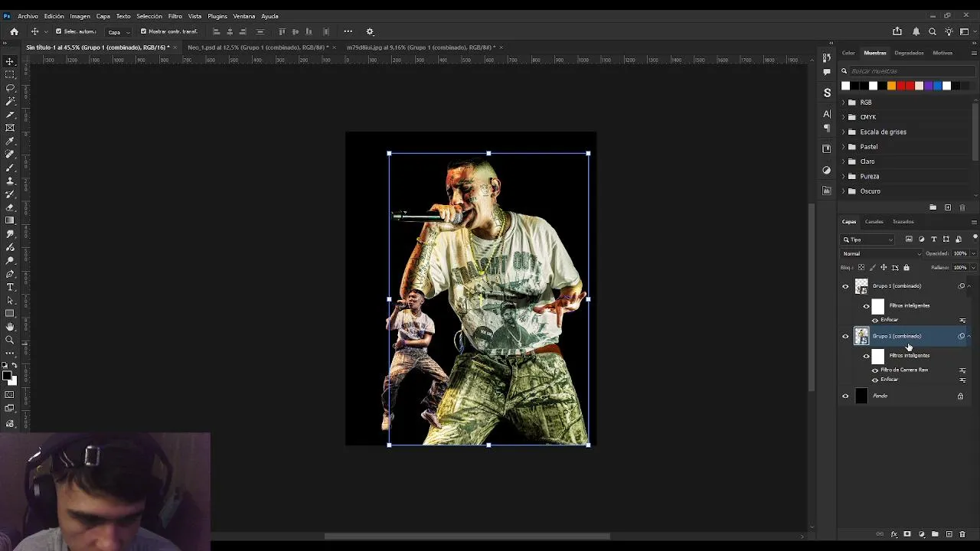Open the Normal blend mode dropdown

point(881,253)
